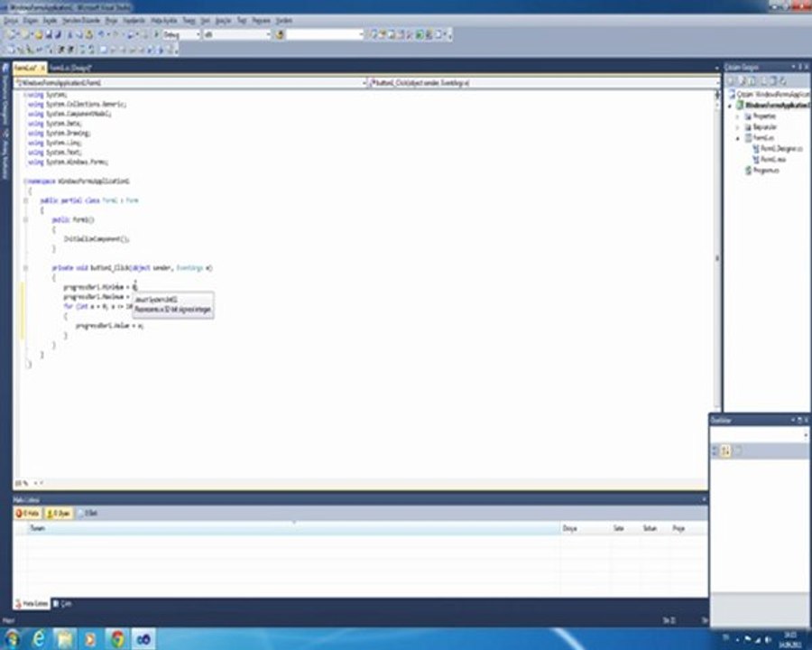
Task: Switch to Form1.cs [Design] tab
Action: [71, 68]
